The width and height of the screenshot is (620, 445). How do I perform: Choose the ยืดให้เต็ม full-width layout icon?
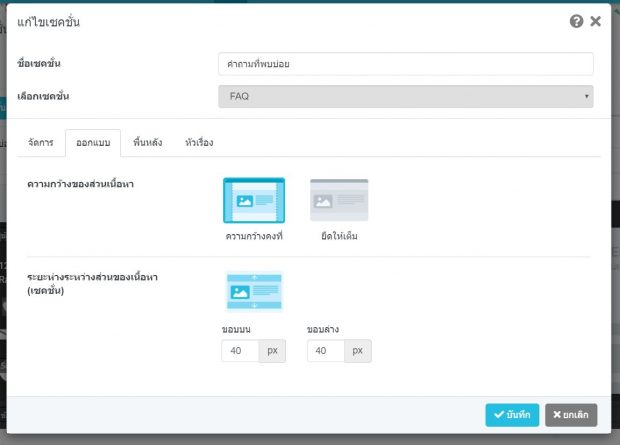(x=339, y=200)
